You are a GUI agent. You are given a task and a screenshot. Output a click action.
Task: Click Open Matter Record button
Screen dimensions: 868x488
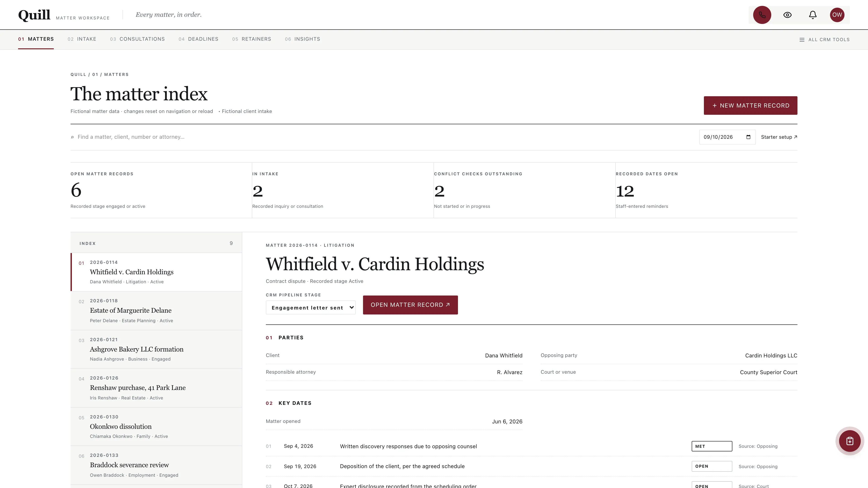410,305
